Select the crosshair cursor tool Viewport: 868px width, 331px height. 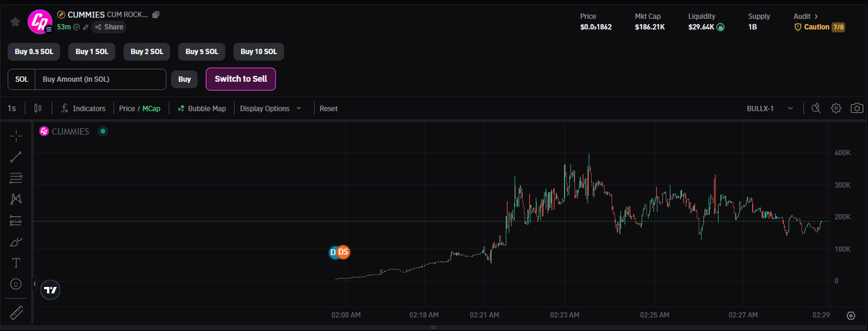coord(16,135)
